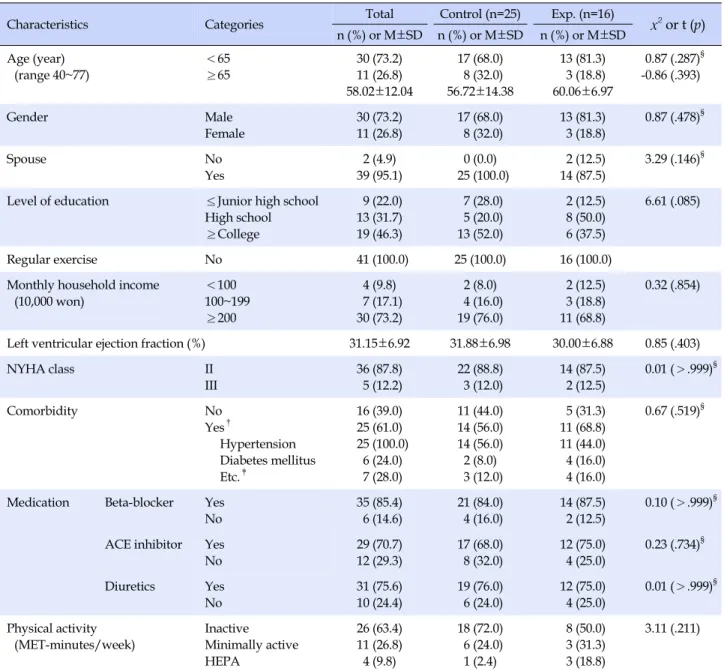Screen dimensions: 724x671
Task: Click the 'HEPA' activity category
Action: point(222,662)
